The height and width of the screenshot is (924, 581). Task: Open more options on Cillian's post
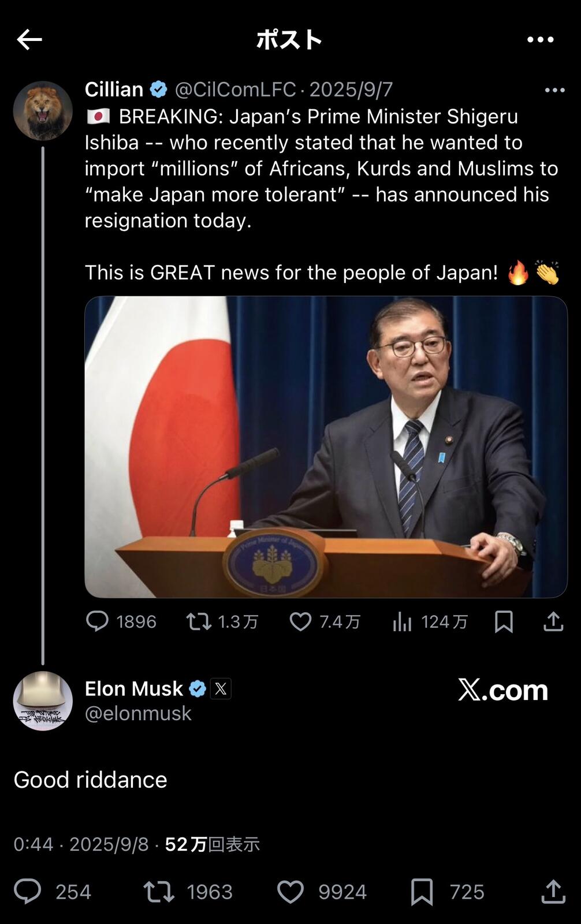[554, 90]
